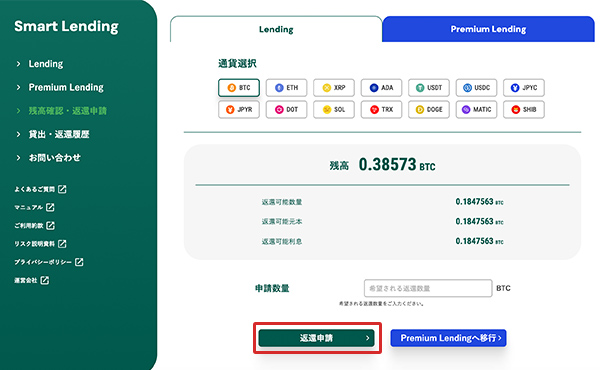The height and width of the screenshot is (370, 600).
Task: Open the プライバシーポリシー link
Action: click(49, 262)
